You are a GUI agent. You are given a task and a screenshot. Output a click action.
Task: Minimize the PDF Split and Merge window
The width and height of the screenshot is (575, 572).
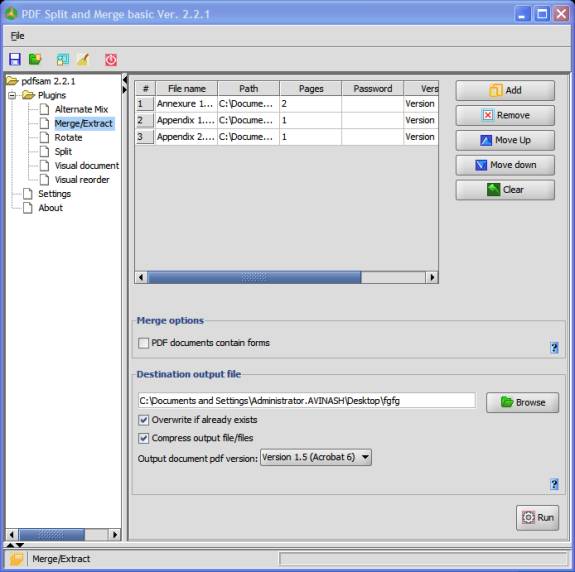coord(522,14)
